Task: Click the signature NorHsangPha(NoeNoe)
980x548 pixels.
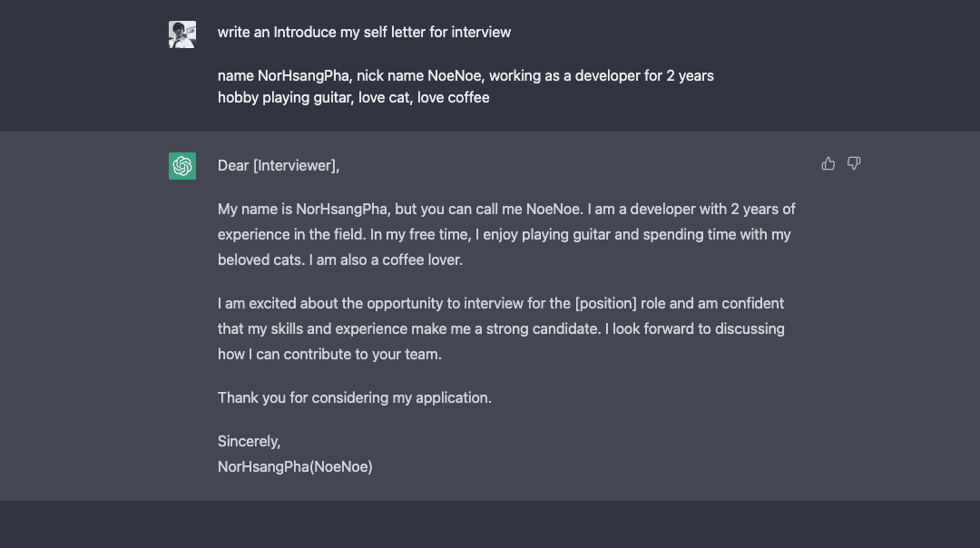Action: (x=294, y=466)
